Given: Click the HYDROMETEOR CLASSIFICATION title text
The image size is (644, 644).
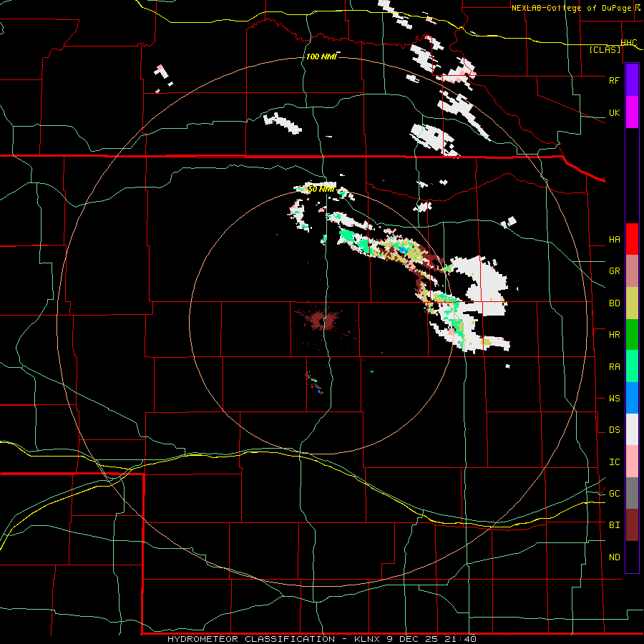Looking at the screenshot, I should tap(251, 639).
